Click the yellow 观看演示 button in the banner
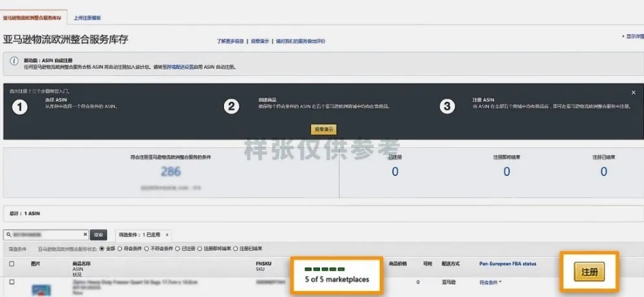Image resolution: width=644 pixels, height=297 pixels. [x=324, y=130]
